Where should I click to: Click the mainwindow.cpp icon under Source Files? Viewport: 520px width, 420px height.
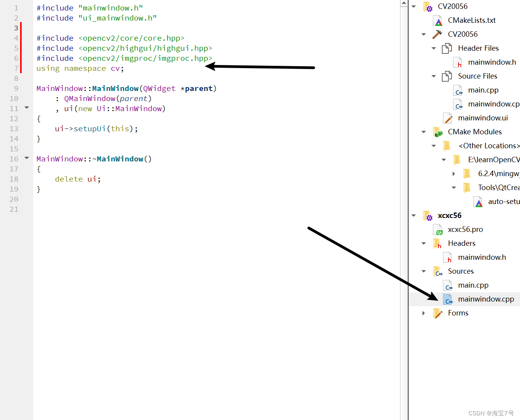pos(458,104)
